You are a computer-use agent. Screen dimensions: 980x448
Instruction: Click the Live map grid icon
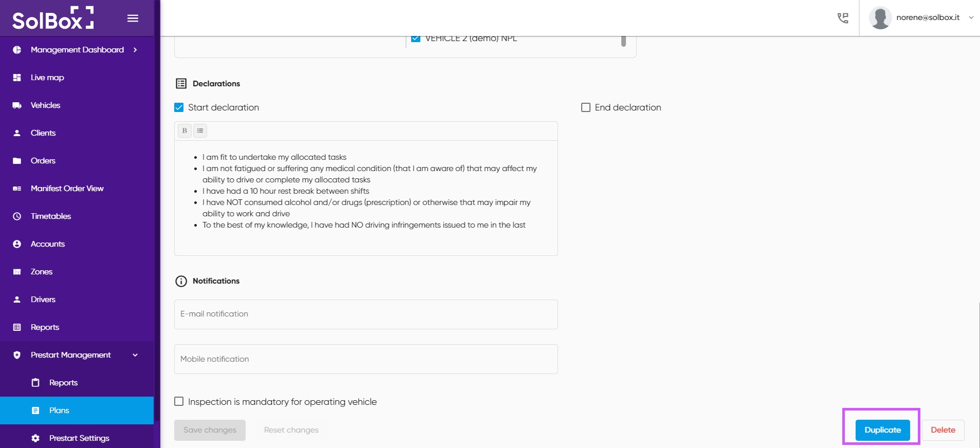click(17, 78)
